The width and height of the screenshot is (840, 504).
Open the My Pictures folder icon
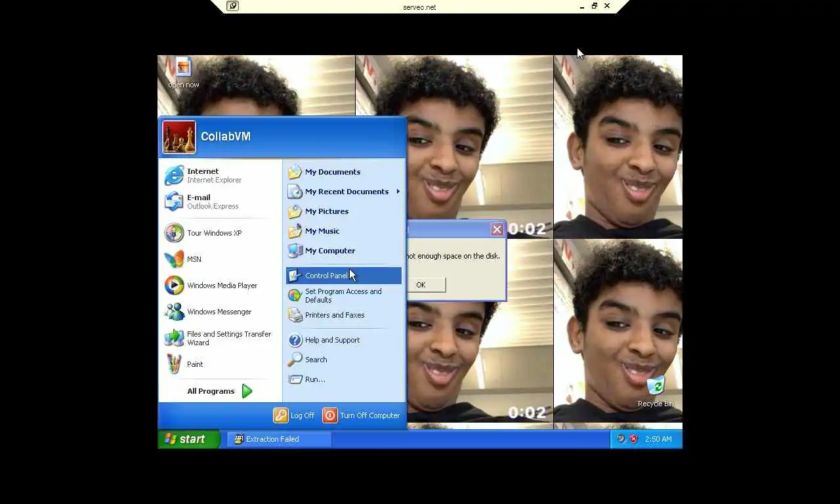pyautogui.click(x=295, y=211)
